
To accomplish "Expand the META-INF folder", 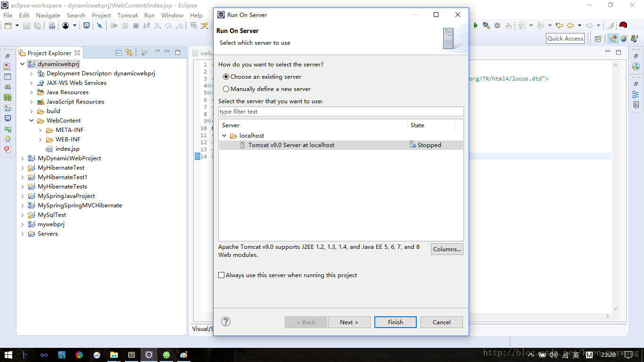I will point(41,130).
